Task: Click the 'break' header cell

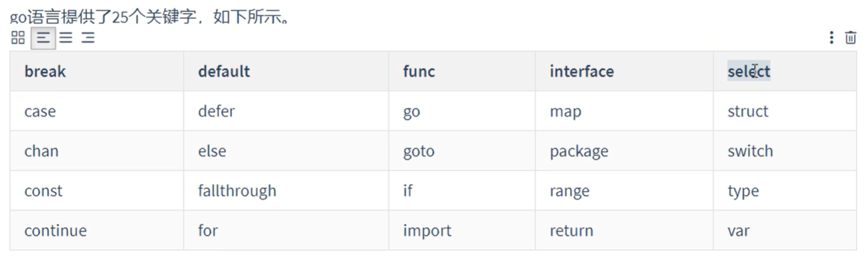Action: (97, 71)
